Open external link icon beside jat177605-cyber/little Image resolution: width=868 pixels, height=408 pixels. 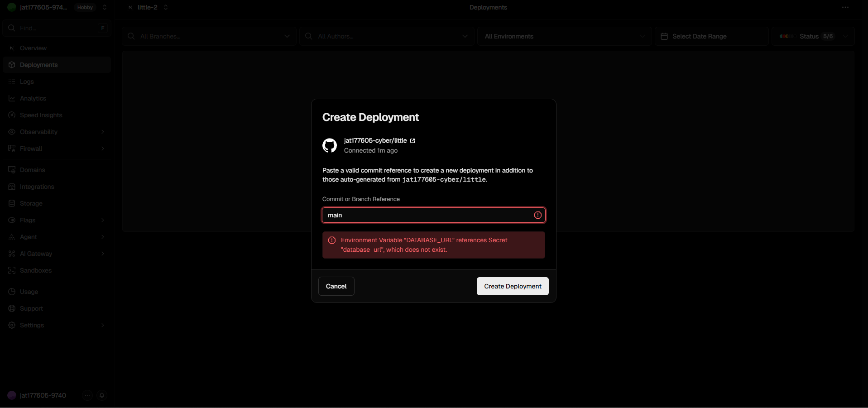point(412,141)
